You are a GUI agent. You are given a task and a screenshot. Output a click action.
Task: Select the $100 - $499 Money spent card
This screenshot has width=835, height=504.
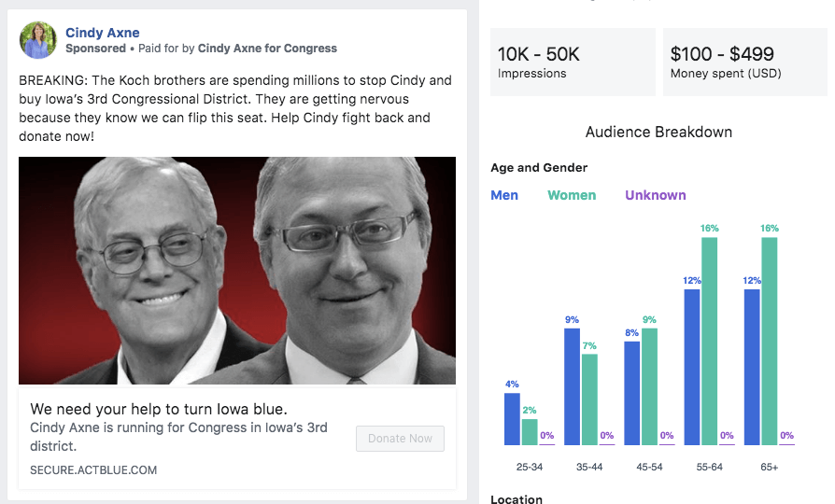pos(744,62)
